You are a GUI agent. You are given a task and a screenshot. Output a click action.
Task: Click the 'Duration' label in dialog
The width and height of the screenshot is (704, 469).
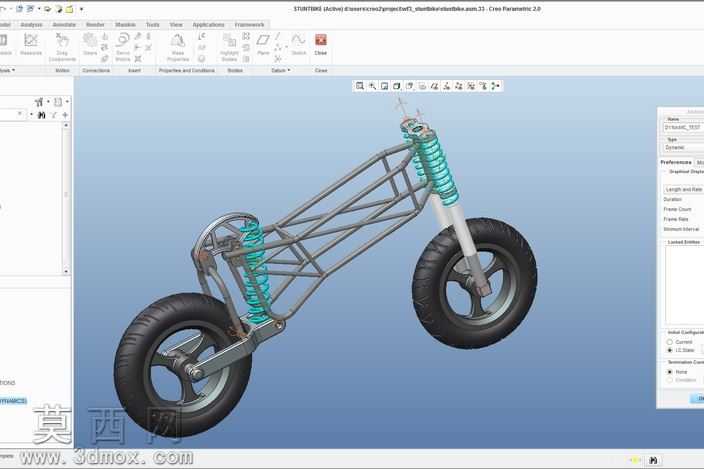673,199
